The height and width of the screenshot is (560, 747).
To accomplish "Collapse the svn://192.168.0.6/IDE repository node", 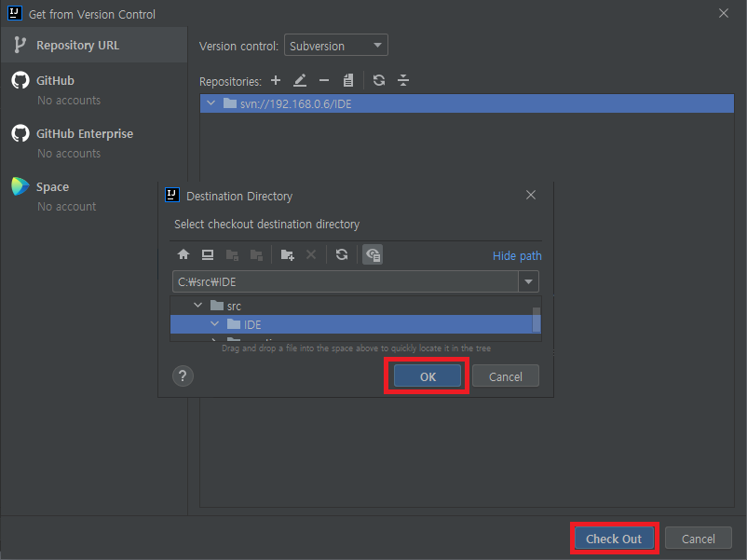I will pyautogui.click(x=211, y=102).
